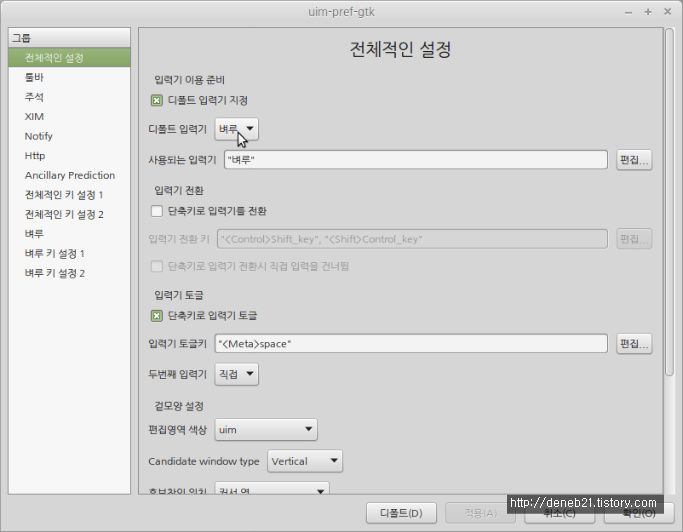Click greyed 편집 button for 입력기 전환 키
Image resolution: width=683 pixels, height=532 pixels.
tap(634, 239)
